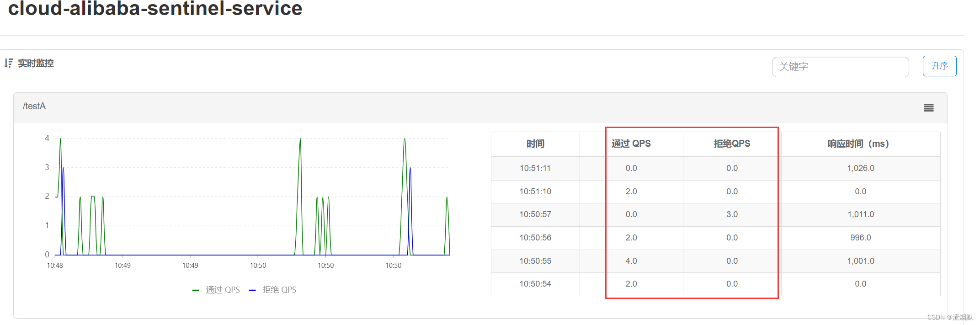The height and width of the screenshot is (325, 980).
Task: Toggle the 通过 QPS legend entry
Action: pos(216,290)
